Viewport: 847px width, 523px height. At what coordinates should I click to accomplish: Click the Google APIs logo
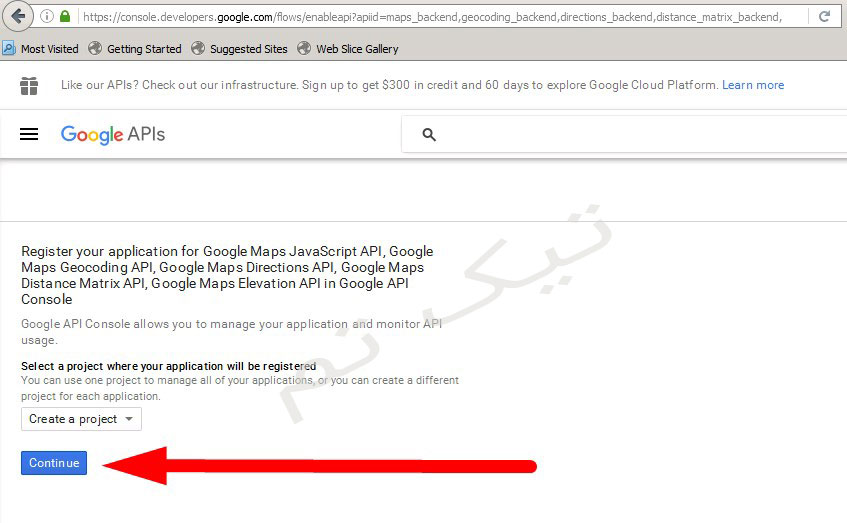[113, 135]
